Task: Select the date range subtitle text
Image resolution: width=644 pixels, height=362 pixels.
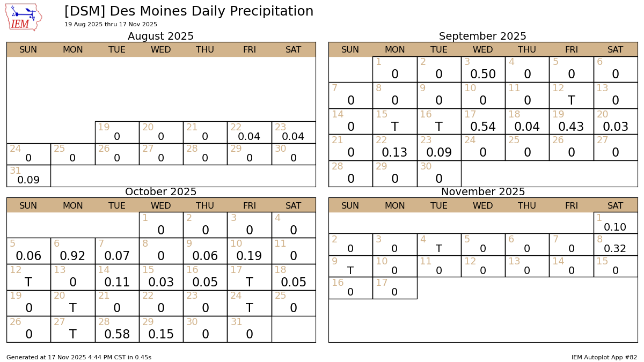Action: 111,25
